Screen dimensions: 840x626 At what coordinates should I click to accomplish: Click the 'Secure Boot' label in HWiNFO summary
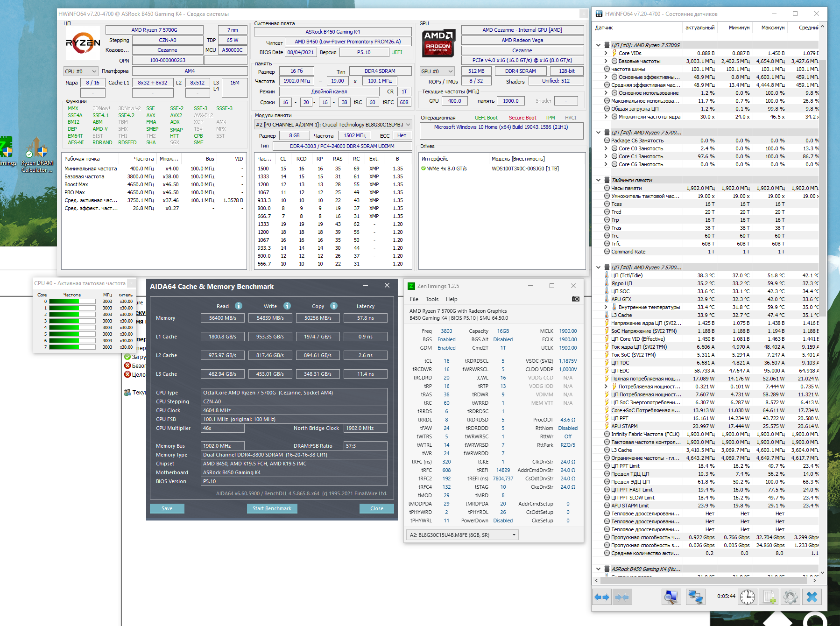pos(522,118)
